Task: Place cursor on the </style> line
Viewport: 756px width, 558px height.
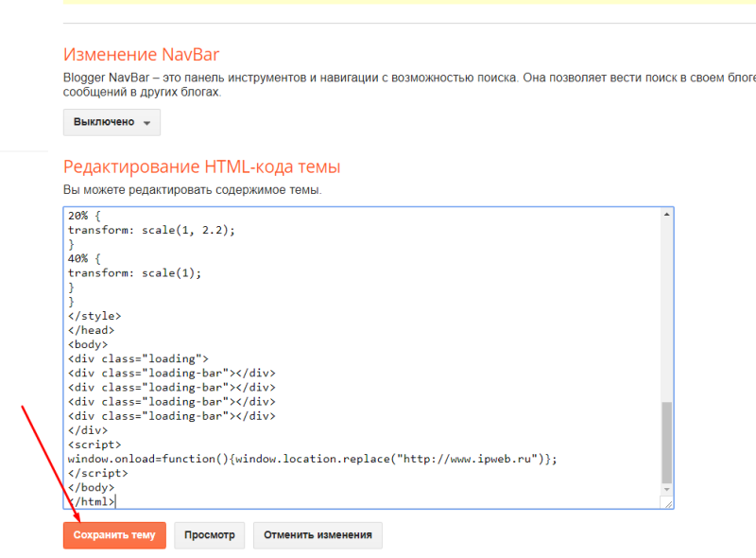Action: (94, 316)
